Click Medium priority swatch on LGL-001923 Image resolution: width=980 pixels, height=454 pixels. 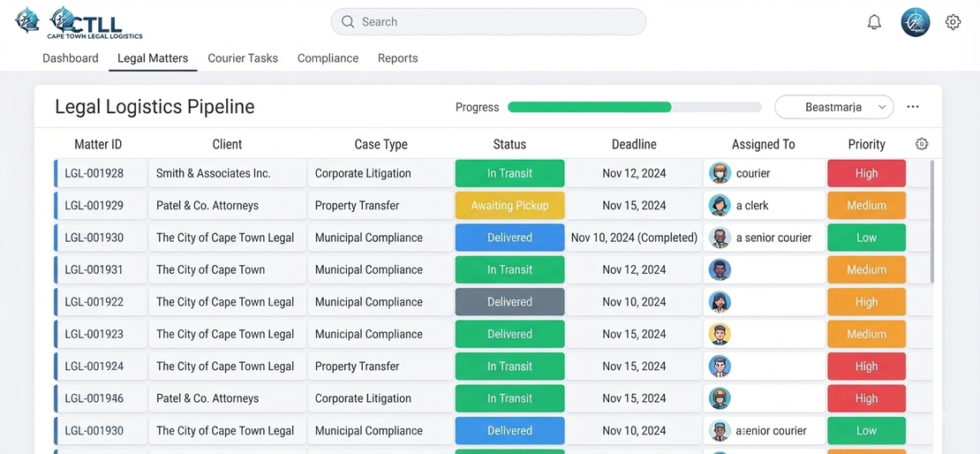click(x=866, y=334)
